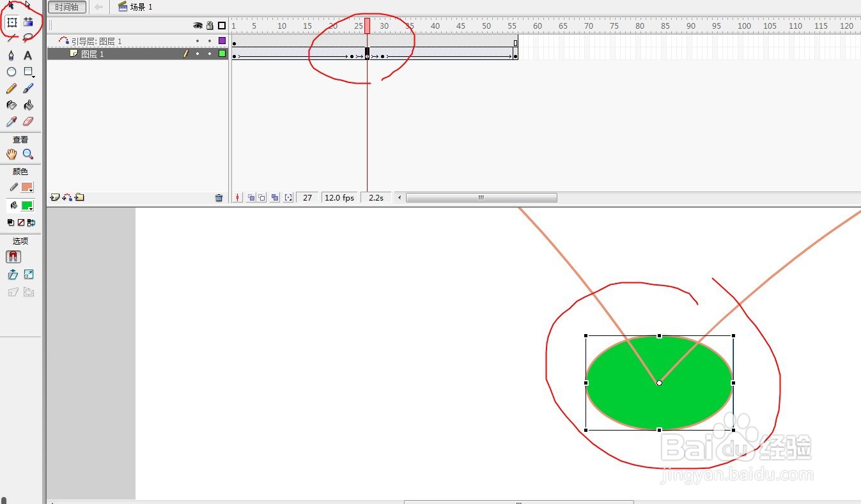The height and width of the screenshot is (504, 861).
Task: Select the Paint Bucket tool
Action: (x=28, y=105)
